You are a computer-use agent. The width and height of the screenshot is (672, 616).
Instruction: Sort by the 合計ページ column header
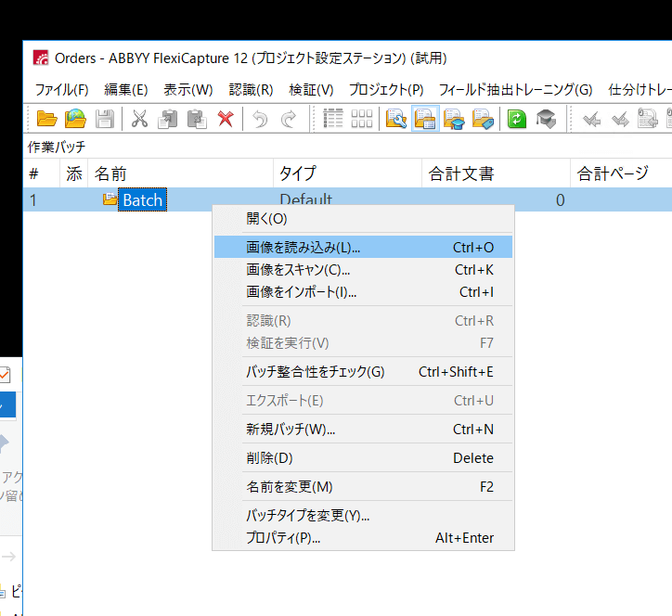click(x=622, y=173)
